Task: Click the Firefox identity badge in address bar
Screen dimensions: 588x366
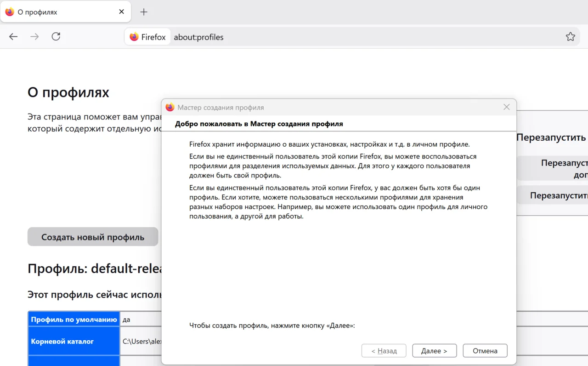Action: (147, 37)
